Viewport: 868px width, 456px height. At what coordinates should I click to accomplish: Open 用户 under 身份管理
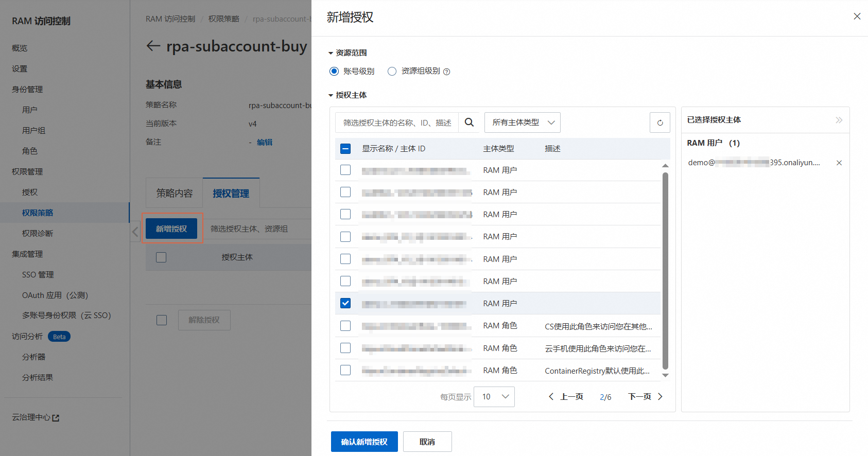click(x=30, y=110)
